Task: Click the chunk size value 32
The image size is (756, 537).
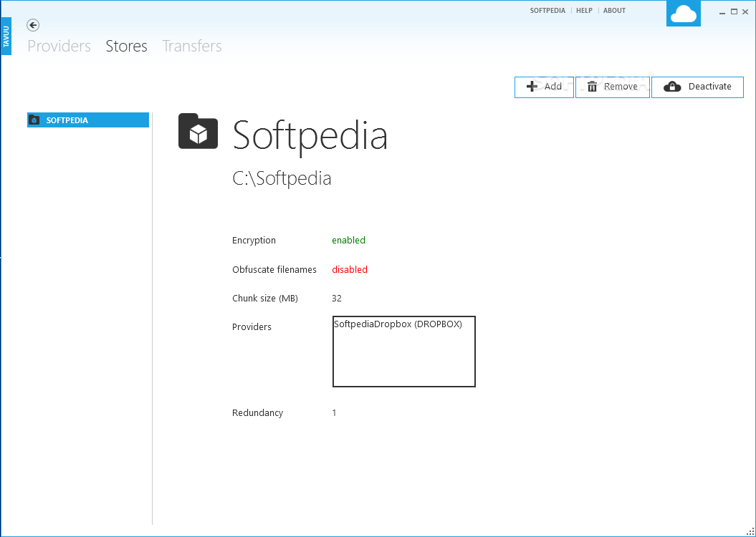Action: (337, 298)
